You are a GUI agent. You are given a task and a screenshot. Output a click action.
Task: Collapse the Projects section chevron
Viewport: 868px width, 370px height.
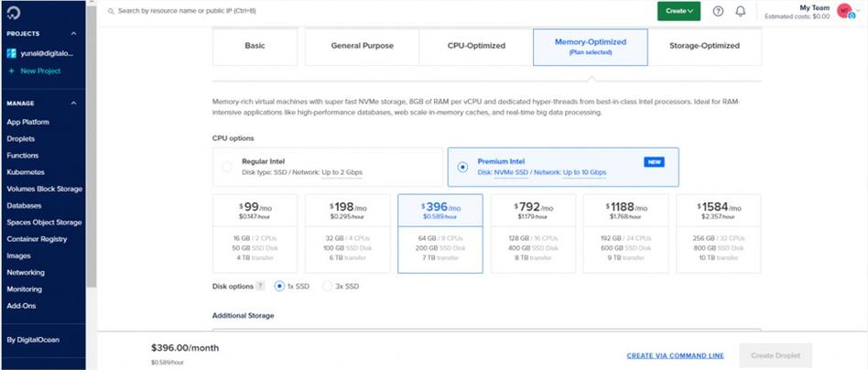tap(73, 34)
